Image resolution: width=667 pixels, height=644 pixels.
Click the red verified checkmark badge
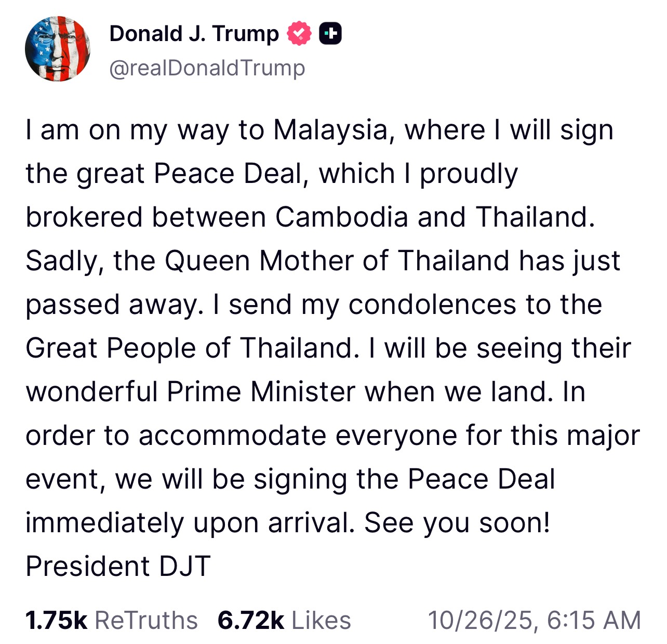click(299, 34)
